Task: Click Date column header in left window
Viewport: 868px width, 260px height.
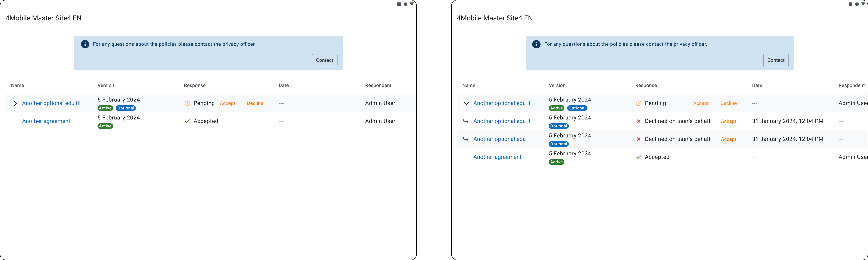Action: click(x=284, y=85)
